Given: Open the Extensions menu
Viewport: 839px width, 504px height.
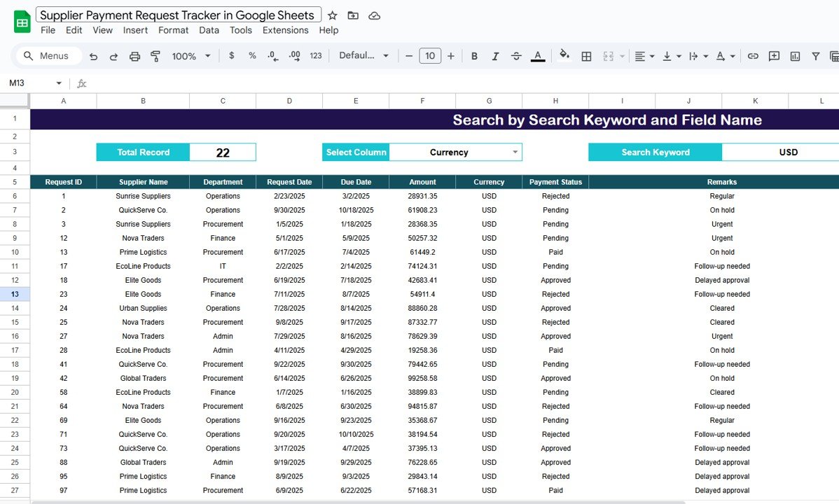Looking at the screenshot, I should (x=285, y=30).
